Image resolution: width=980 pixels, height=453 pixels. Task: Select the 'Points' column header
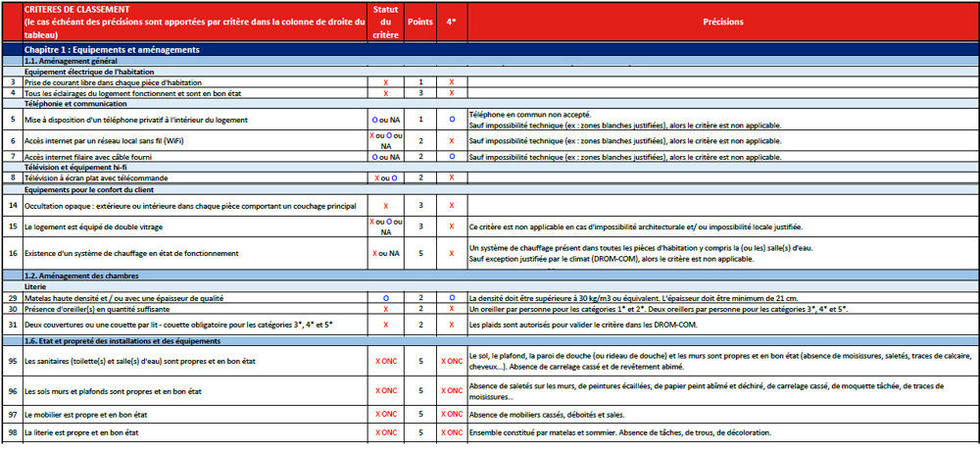click(x=419, y=22)
